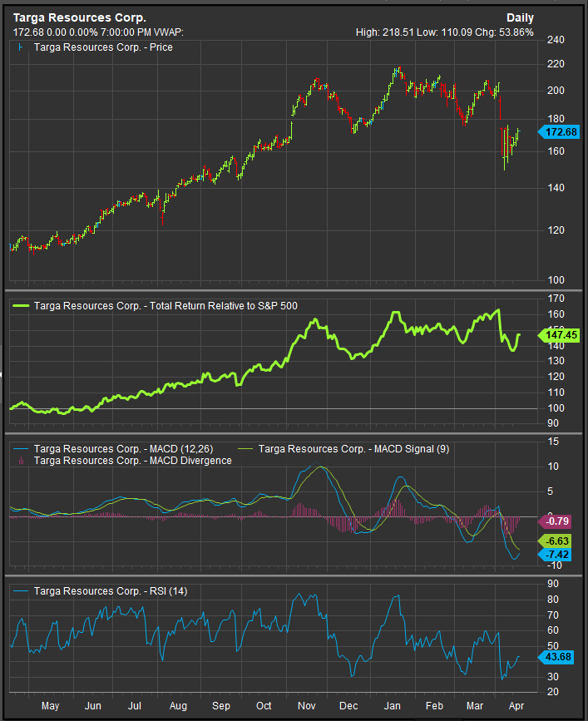Click the May label on time axis
Screen dimensions: 588x721
50,706
